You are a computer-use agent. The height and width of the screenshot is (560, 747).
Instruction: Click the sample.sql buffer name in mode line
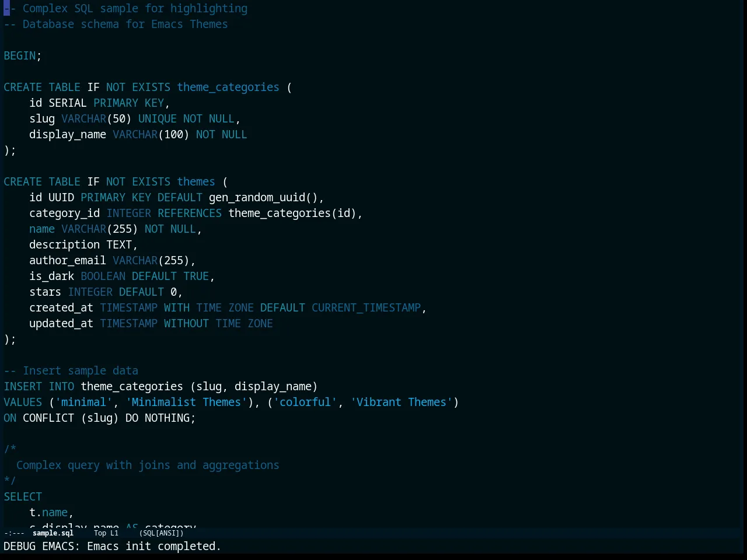[53, 533]
